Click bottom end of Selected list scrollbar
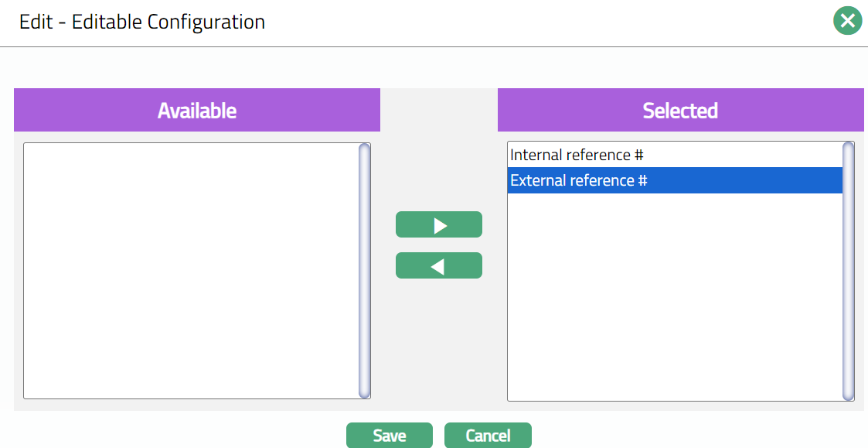The image size is (868, 448). 848,395
